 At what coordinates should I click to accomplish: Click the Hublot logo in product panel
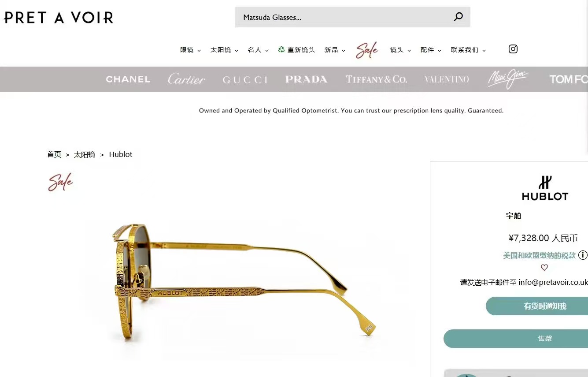545,188
